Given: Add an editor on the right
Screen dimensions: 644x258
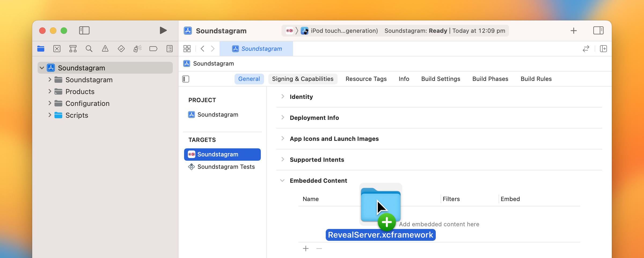Looking at the screenshot, I should [603, 49].
